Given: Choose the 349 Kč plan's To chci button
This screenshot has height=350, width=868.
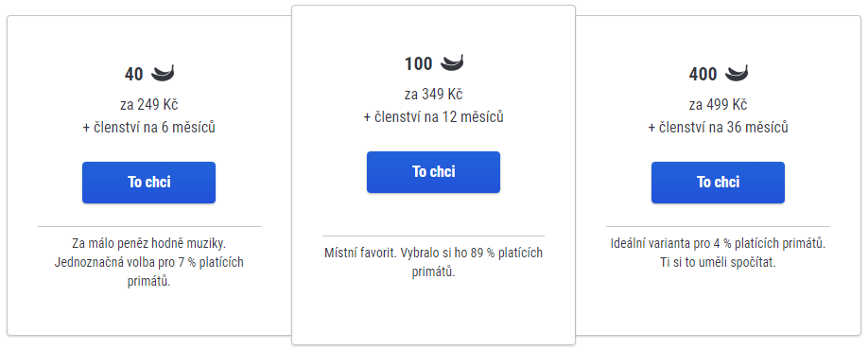Looking at the screenshot, I should (x=433, y=171).
